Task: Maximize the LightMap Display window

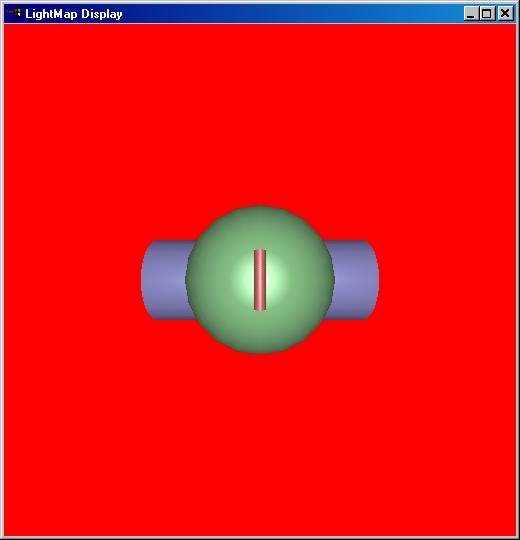Action: [487, 14]
